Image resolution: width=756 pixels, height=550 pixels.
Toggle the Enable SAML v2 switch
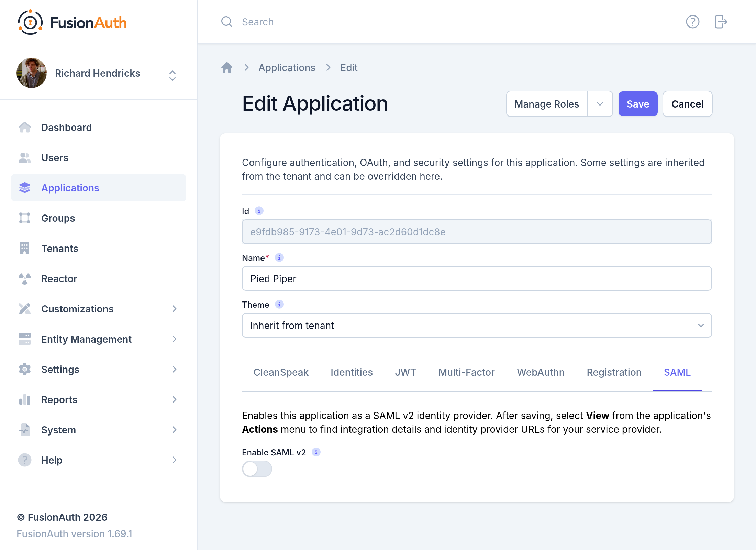257,469
